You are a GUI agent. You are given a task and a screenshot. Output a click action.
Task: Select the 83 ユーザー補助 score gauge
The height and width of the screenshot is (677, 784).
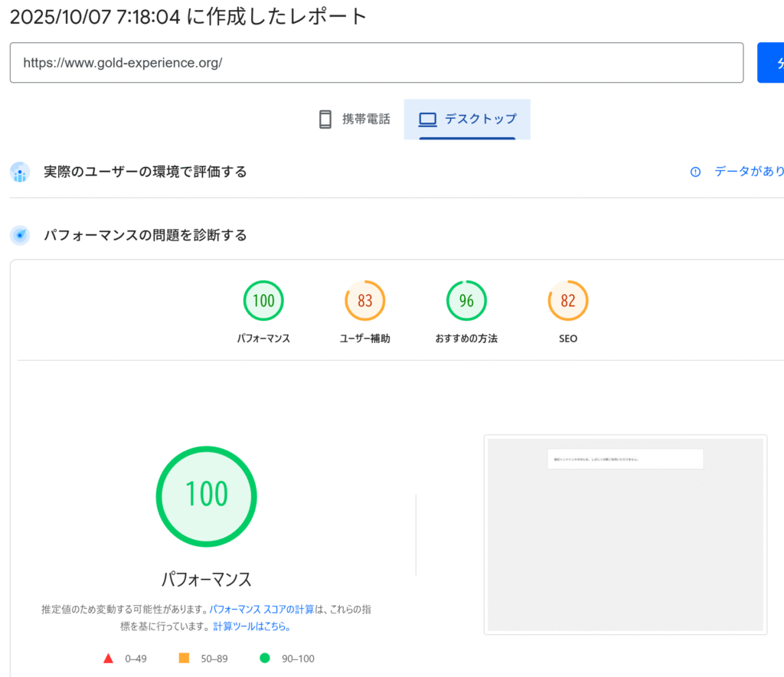point(365,301)
